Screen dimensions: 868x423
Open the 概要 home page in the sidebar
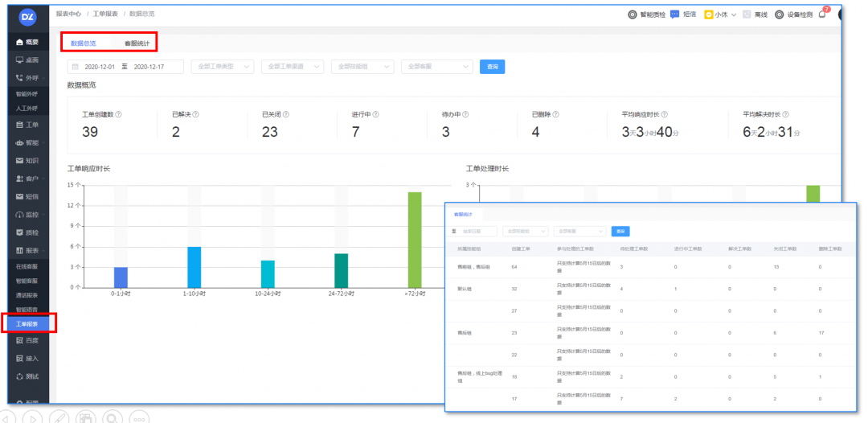click(x=27, y=42)
